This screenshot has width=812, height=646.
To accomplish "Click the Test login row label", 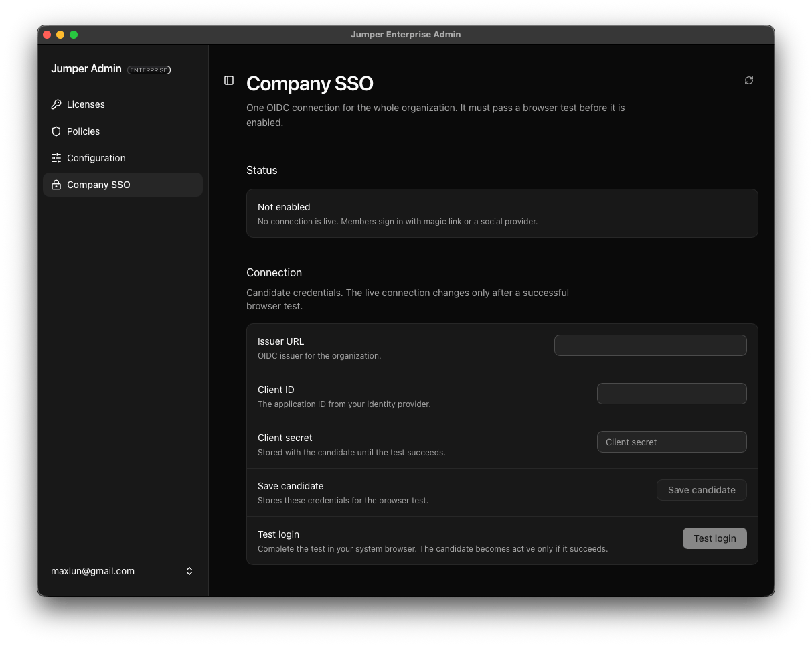I will tap(278, 534).
